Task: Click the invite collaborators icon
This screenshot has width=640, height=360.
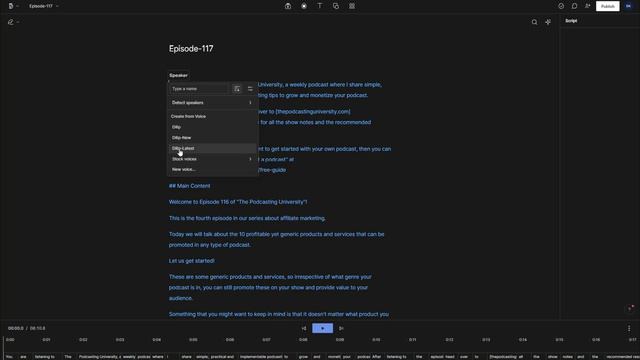Action: 587,6
